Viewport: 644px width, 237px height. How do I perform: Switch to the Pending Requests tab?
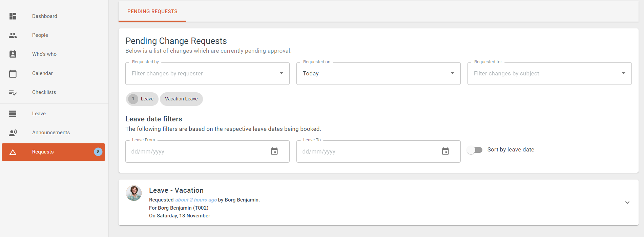tap(152, 11)
